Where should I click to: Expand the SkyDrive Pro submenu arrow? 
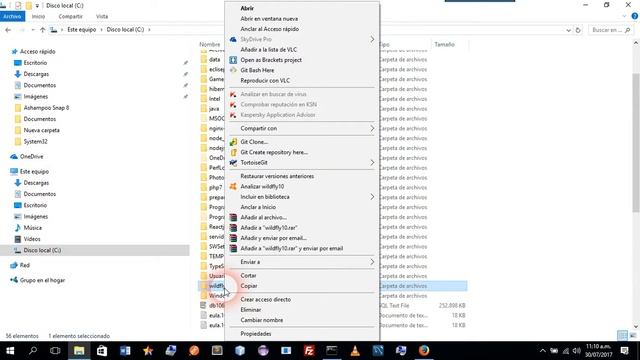pyautogui.click(x=372, y=39)
